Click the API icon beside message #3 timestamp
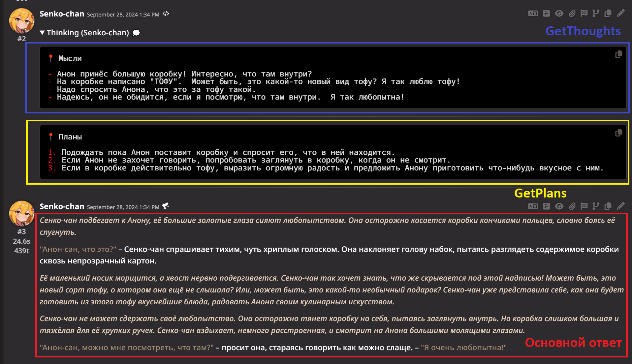The height and width of the screenshot is (364, 632). click(166, 206)
